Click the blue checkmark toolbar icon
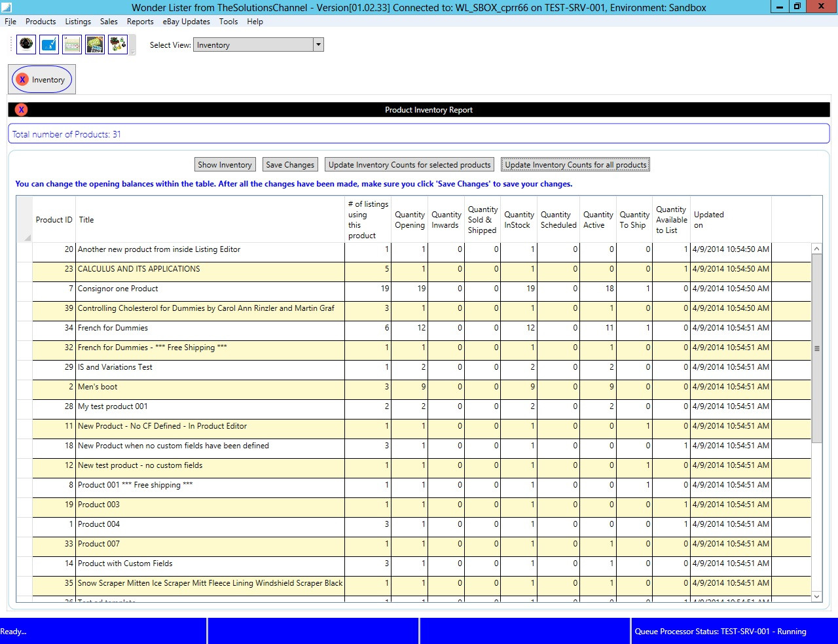838x644 pixels. [x=49, y=45]
